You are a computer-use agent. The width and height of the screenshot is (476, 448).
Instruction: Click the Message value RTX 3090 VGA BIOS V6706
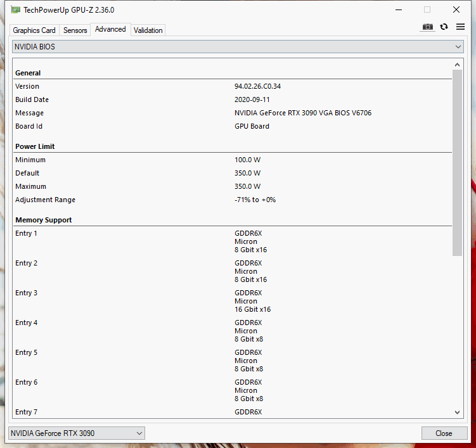click(303, 113)
